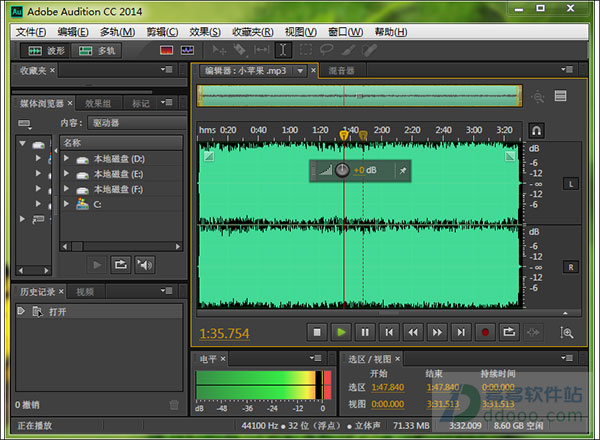Screen dimensions: 600x440
Task: Expand 本地磁盘 (D:) in the file list
Action: pos(67,158)
